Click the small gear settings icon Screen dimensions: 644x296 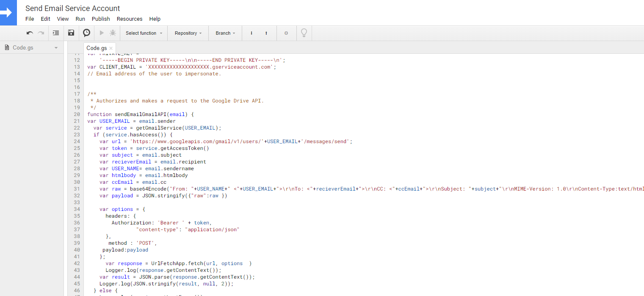tap(286, 33)
